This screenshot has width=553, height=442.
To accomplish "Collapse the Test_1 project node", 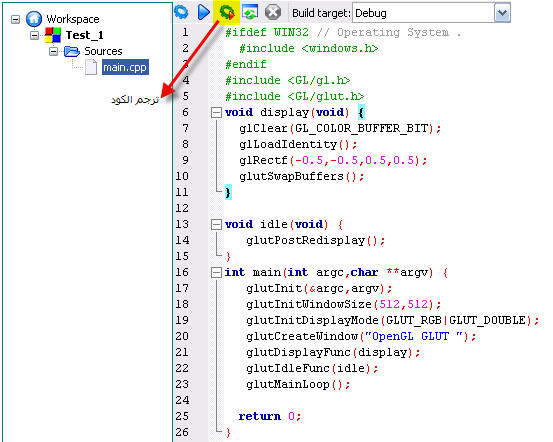I will click(35, 35).
